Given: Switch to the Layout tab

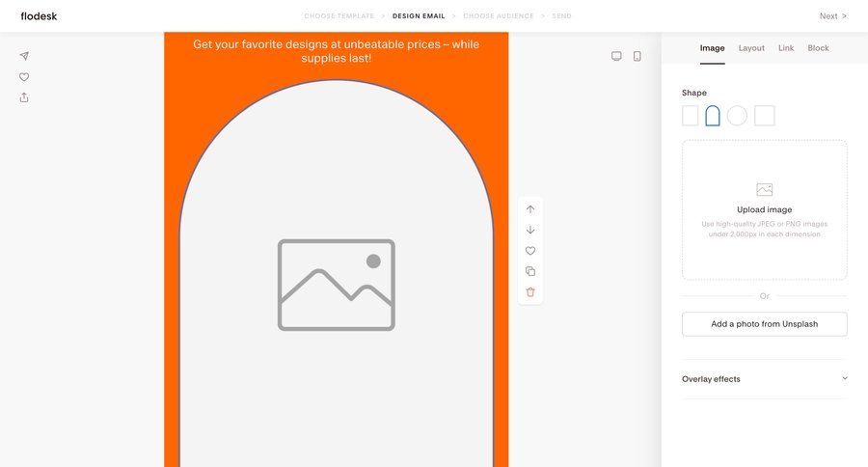Looking at the screenshot, I should click(x=751, y=48).
